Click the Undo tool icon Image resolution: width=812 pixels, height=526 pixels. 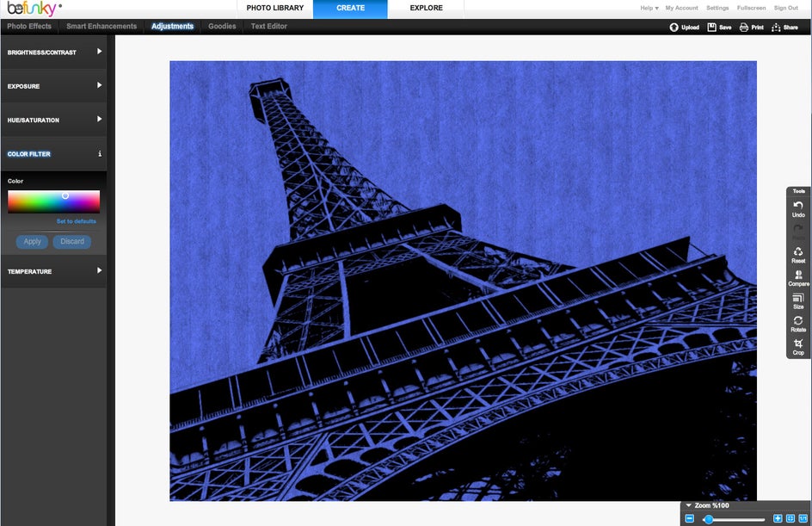(x=798, y=206)
